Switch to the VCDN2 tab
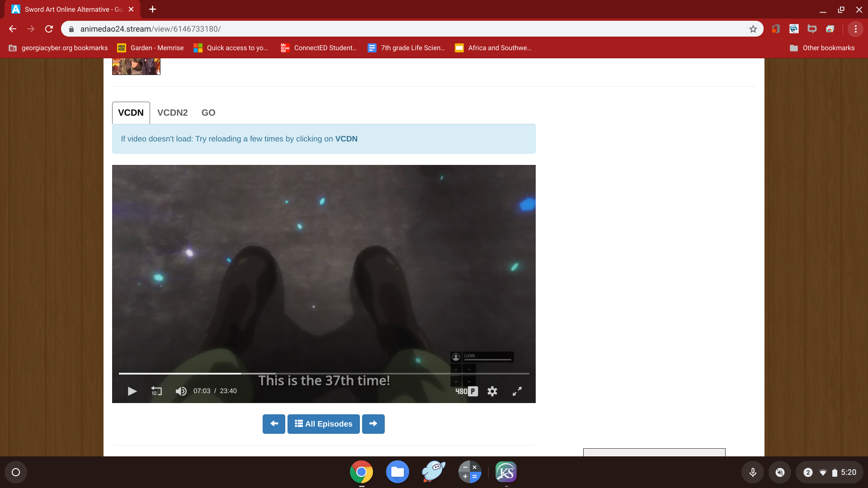868x488 pixels. (x=173, y=113)
